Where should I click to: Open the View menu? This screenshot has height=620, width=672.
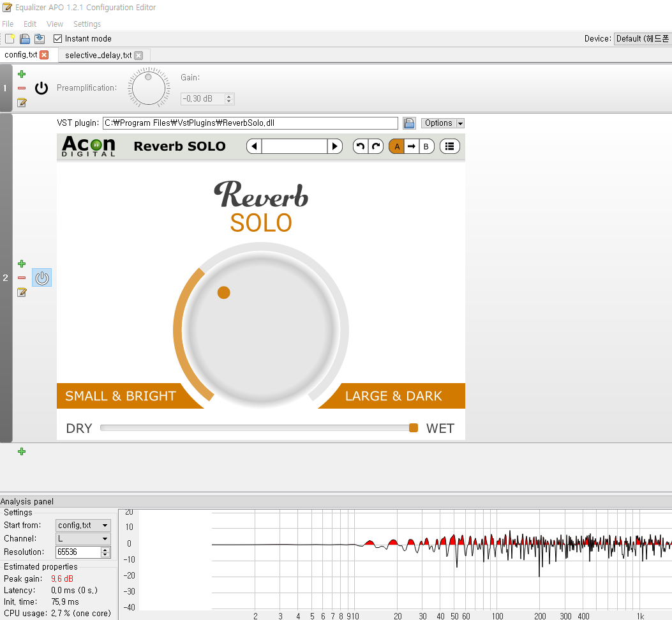tap(55, 24)
